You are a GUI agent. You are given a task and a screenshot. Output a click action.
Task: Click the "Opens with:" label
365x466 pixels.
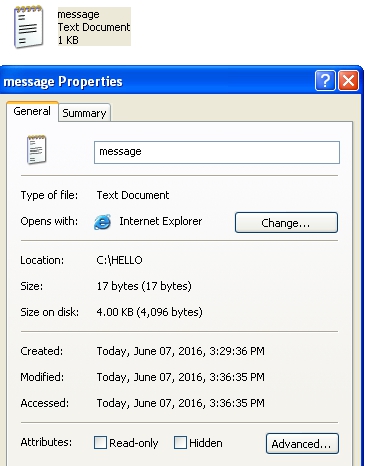point(49,221)
